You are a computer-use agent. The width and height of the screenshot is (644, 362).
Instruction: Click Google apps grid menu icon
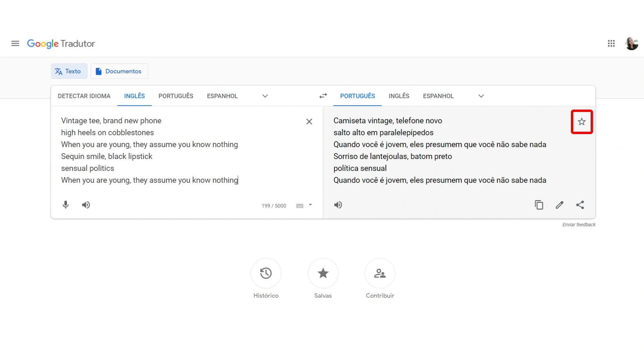(611, 43)
